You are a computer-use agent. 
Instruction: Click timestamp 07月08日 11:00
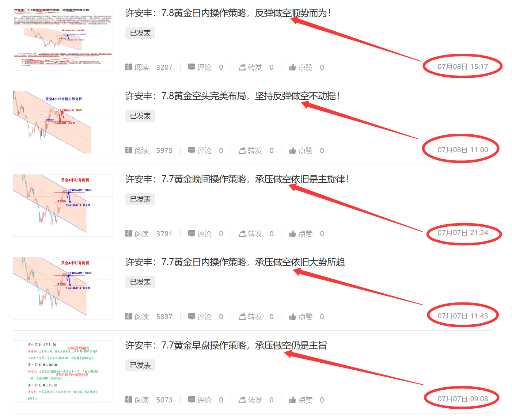pos(463,150)
